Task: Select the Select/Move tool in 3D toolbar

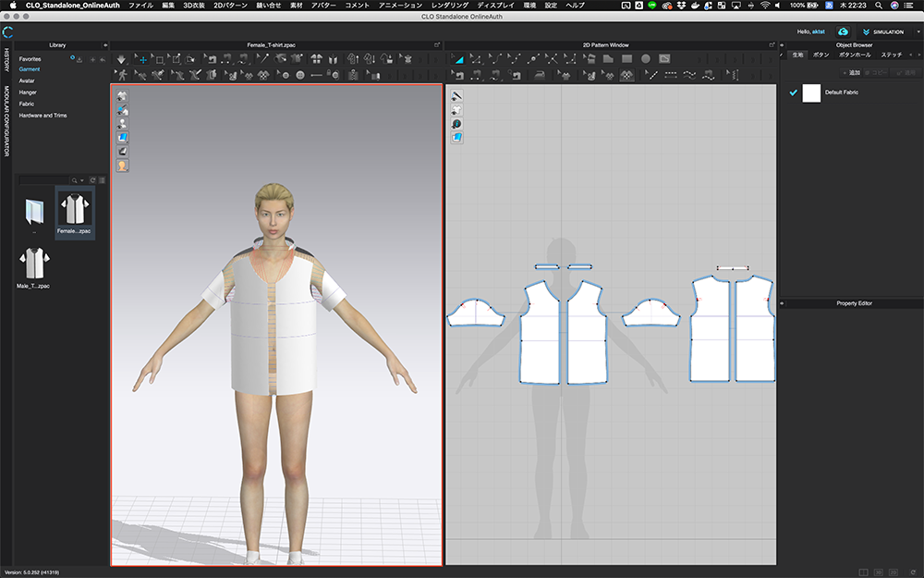Action: [140, 59]
